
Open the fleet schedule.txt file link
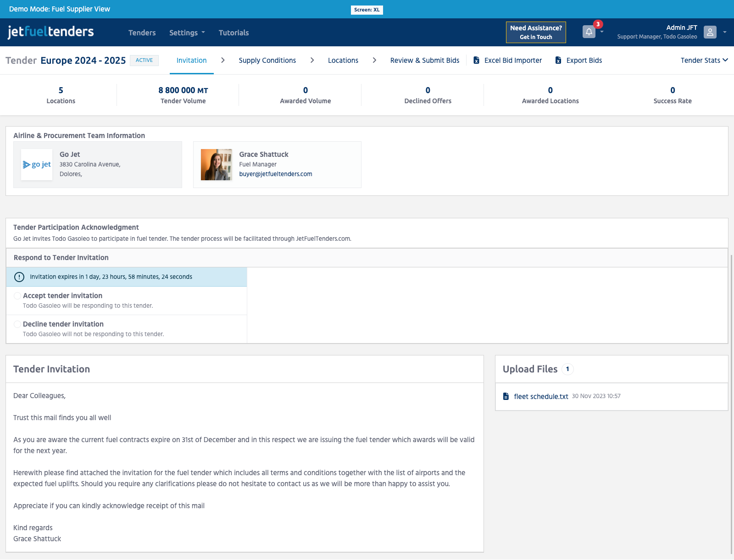click(x=541, y=396)
